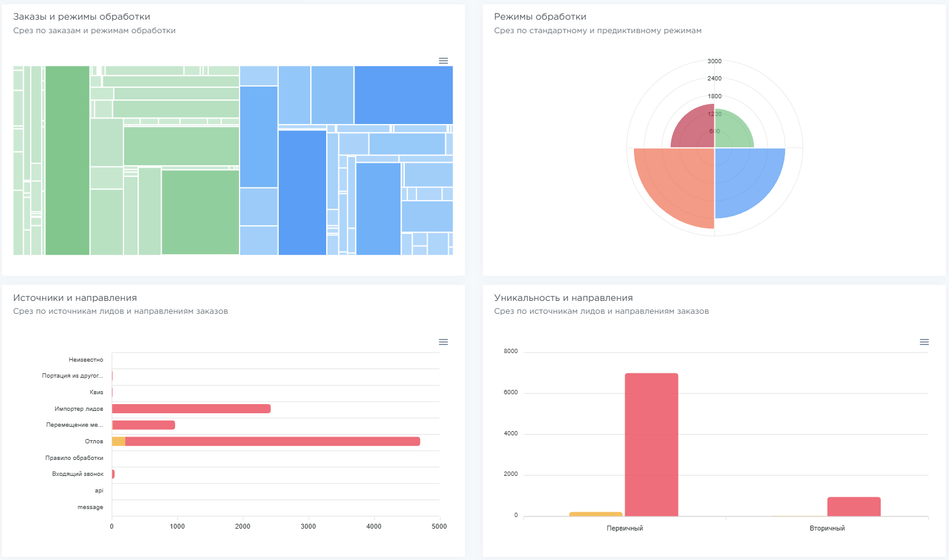Click the tall red Первичный column
This screenshot has width=949, height=560.
point(651,445)
